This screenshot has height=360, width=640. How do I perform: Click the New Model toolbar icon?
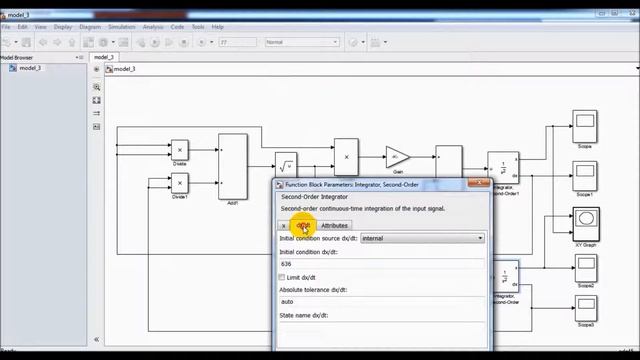(x=6, y=42)
